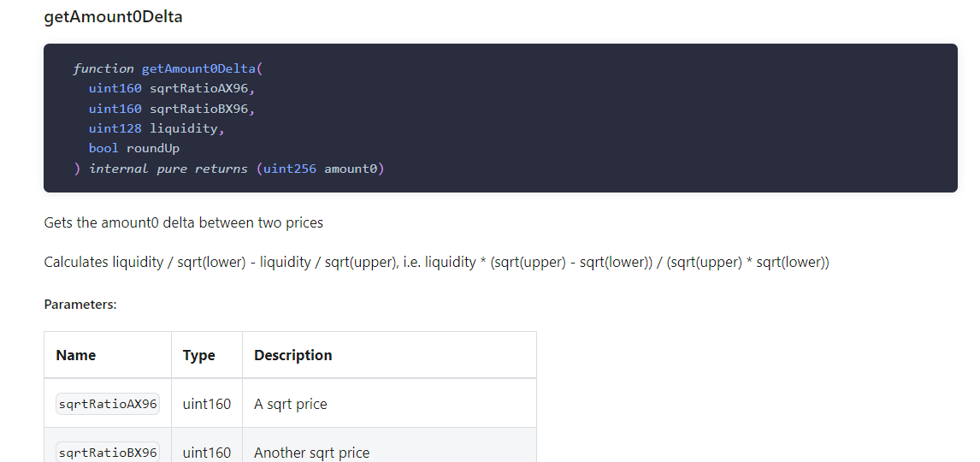This screenshot has width=980, height=462.
Task: Click the sqrtRatioBX96 cell in the table
Action: click(x=108, y=452)
